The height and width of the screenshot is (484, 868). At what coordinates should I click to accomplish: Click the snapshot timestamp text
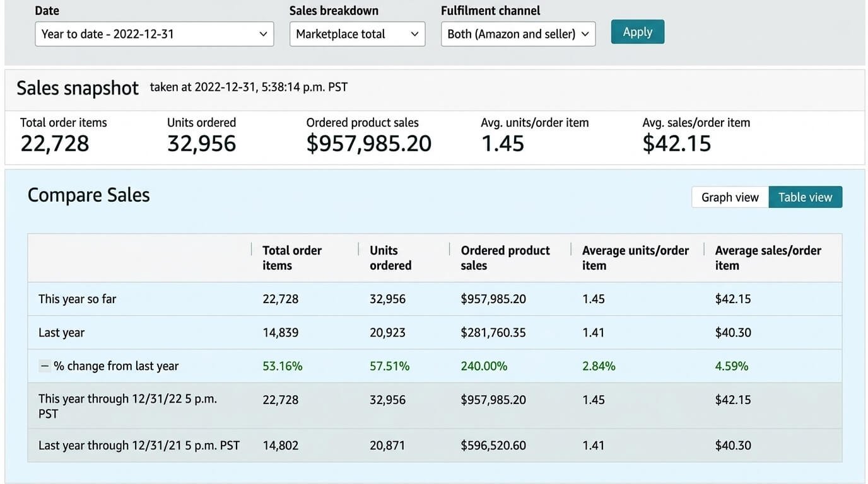pos(249,87)
